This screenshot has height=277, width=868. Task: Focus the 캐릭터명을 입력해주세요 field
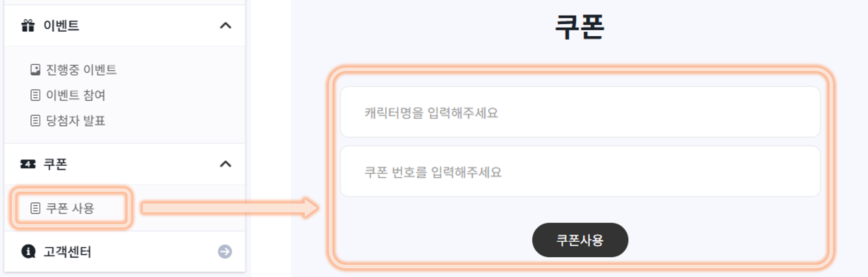(580, 112)
